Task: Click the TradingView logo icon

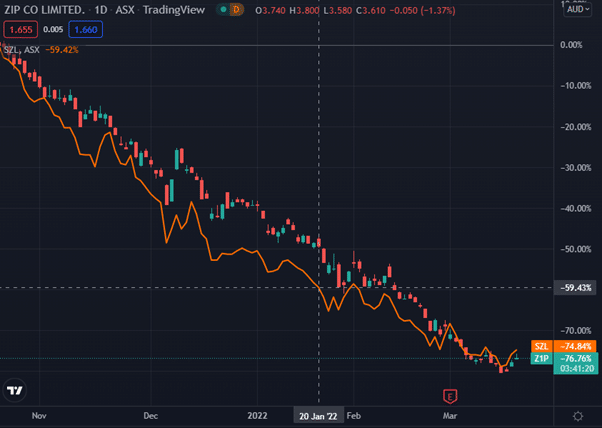Action: coord(15,390)
